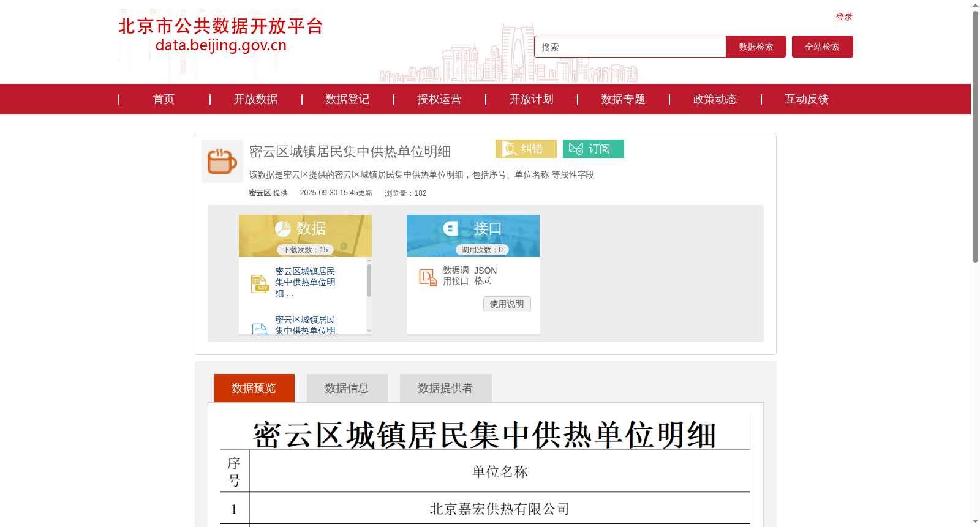Click the CSV file icon
Image resolution: width=980 pixels, height=527 pixels.
click(260, 283)
